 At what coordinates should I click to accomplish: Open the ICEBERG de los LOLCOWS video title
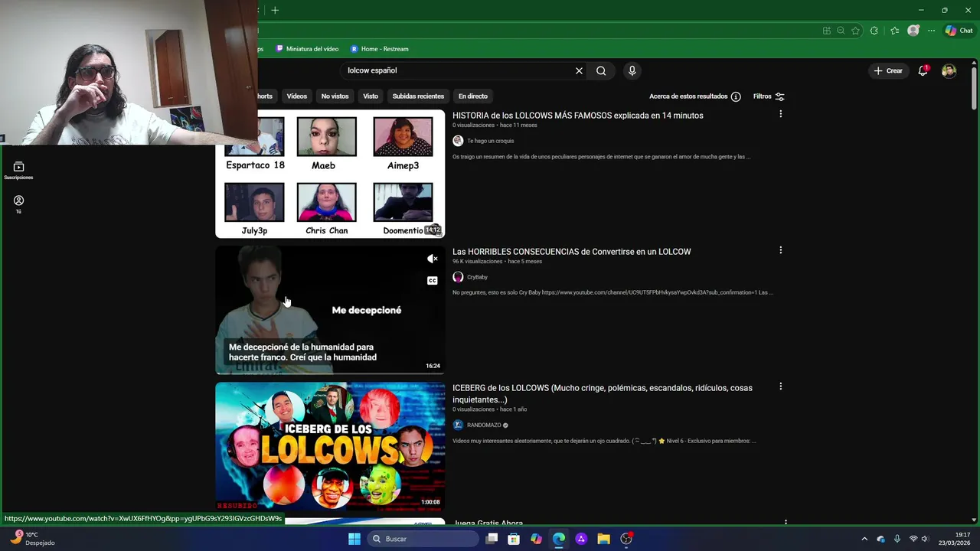pos(603,393)
